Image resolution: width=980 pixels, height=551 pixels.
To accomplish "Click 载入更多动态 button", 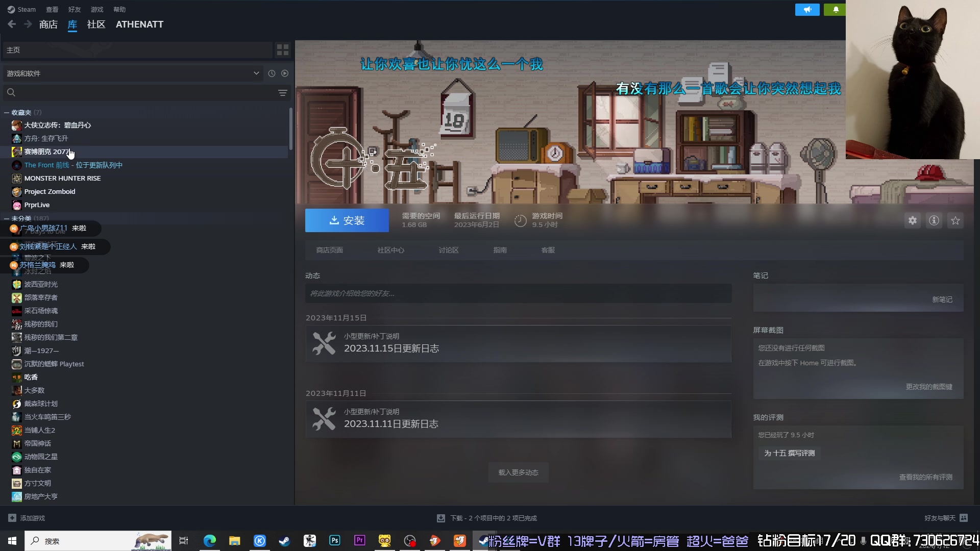I will click(x=518, y=472).
